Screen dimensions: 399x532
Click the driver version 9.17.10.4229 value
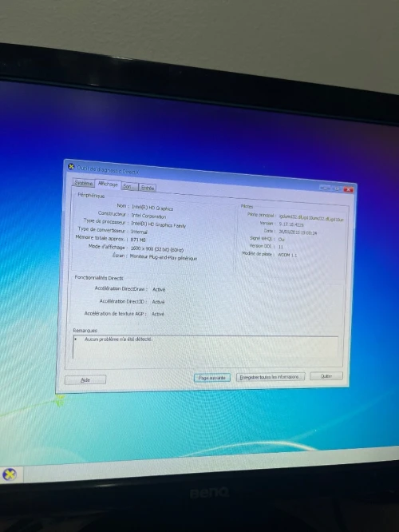291,224
